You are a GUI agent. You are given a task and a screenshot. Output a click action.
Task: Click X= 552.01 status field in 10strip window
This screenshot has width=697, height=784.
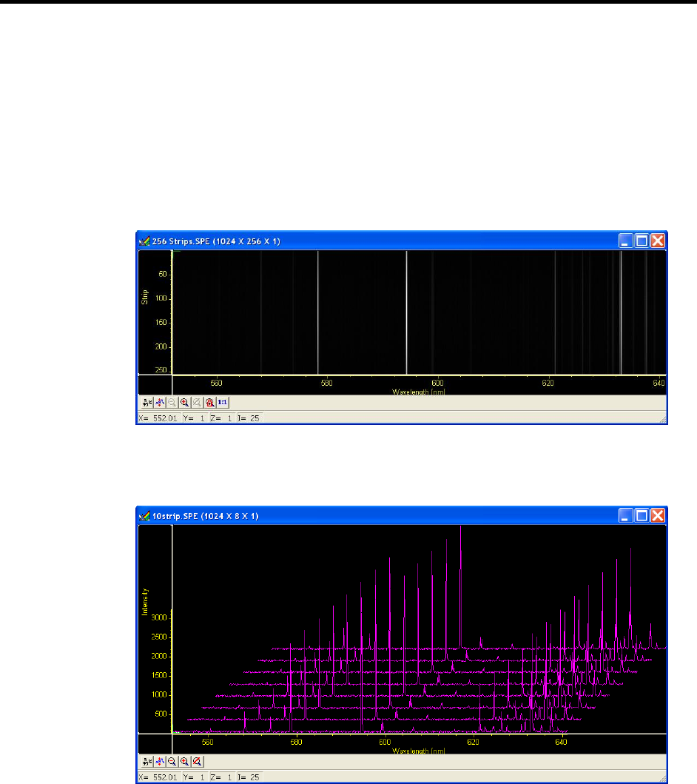tap(159, 777)
